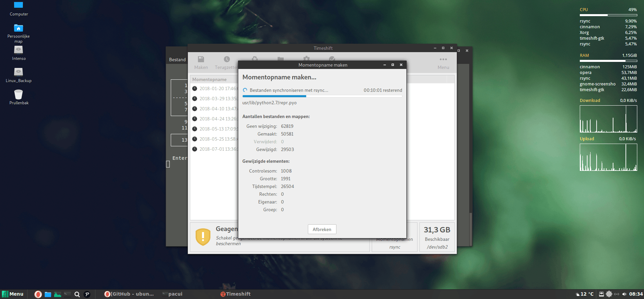Click the Terugzetten clock icon in Timeshift

[x=227, y=59]
